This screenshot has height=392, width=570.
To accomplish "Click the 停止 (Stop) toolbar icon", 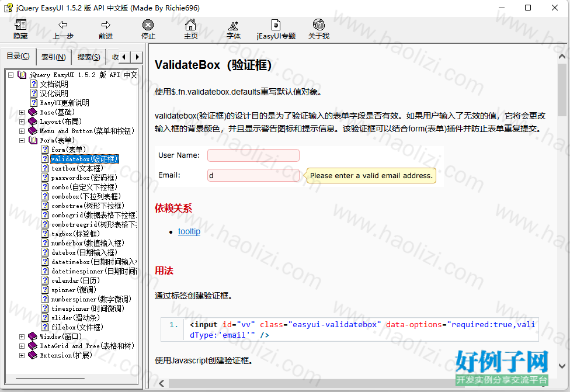I will [x=148, y=25].
